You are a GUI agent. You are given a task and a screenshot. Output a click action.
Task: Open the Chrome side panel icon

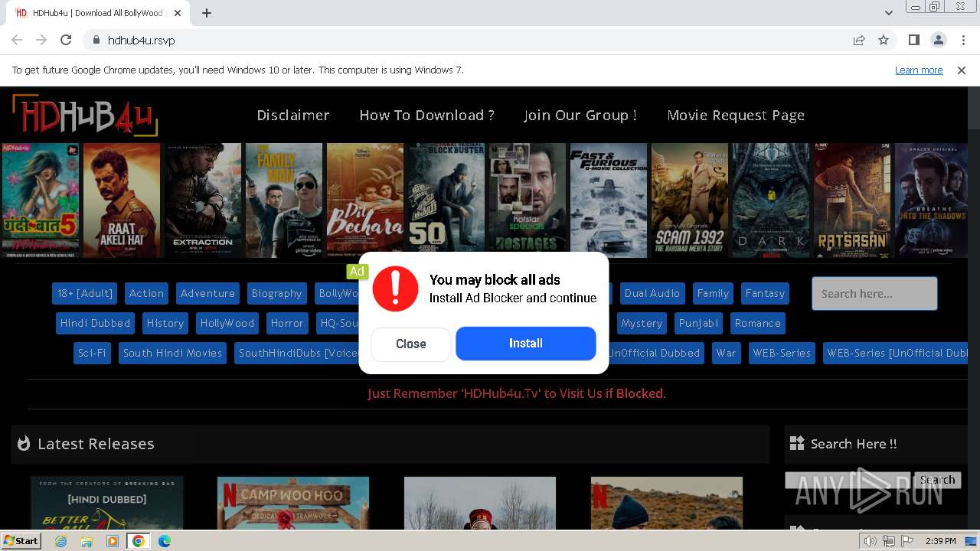(913, 40)
